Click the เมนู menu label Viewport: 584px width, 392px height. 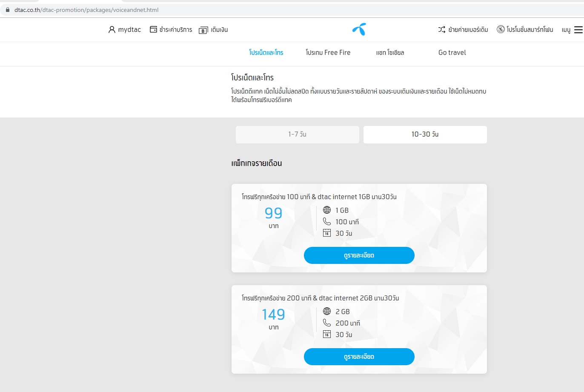tap(566, 30)
